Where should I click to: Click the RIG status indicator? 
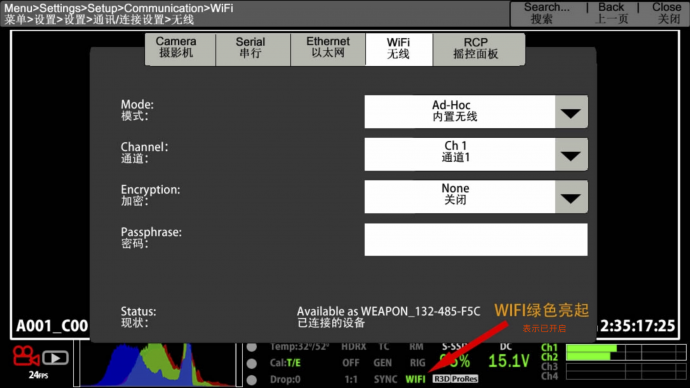pyautogui.click(x=418, y=363)
